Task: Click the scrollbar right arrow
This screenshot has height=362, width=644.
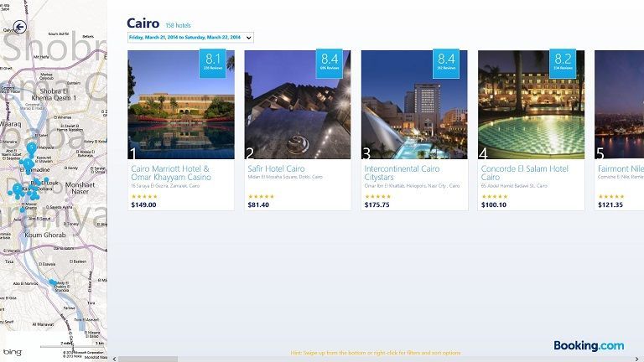Action: point(637,359)
